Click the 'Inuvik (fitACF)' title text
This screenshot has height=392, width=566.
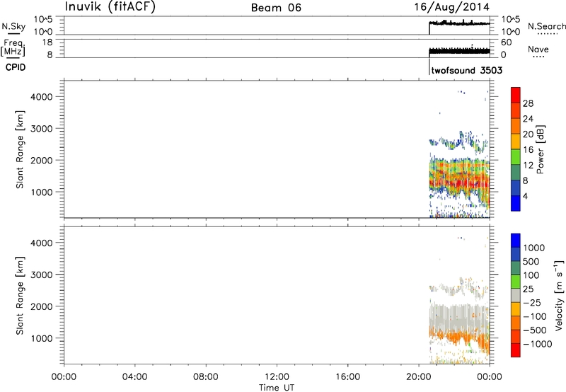click(x=110, y=7)
